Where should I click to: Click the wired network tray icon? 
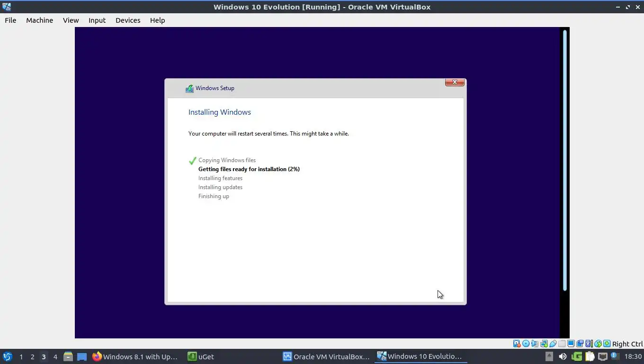click(x=602, y=356)
